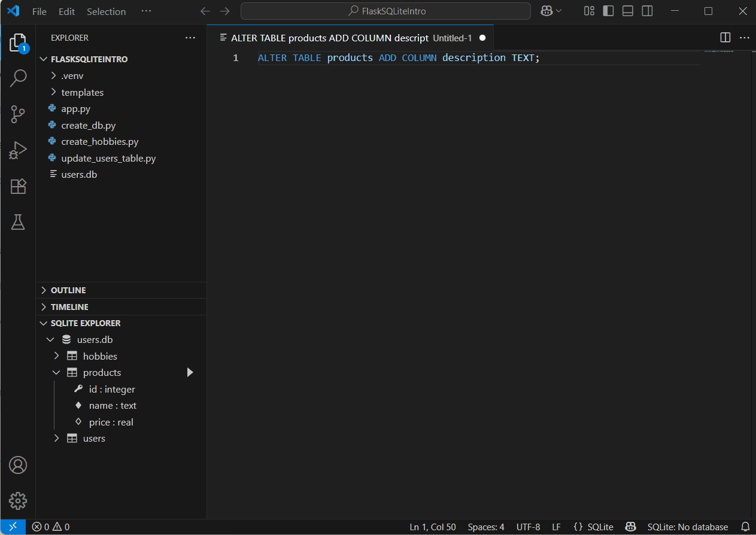Toggle the panel layout button
Image resolution: width=756 pixels, height=535 pixels.
627,11
